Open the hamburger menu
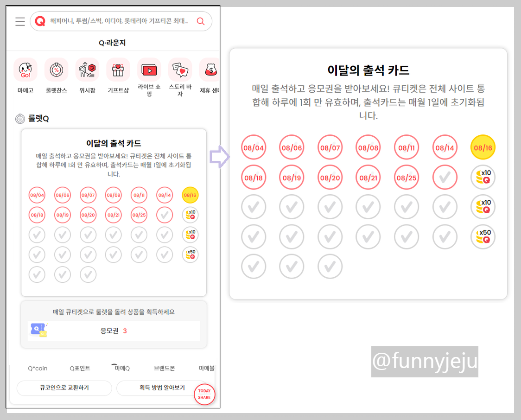521x420 pixels. point(20,21)
